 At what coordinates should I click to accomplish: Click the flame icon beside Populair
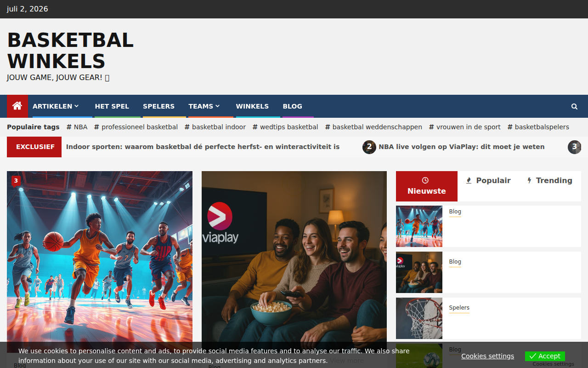pos(469,180)
